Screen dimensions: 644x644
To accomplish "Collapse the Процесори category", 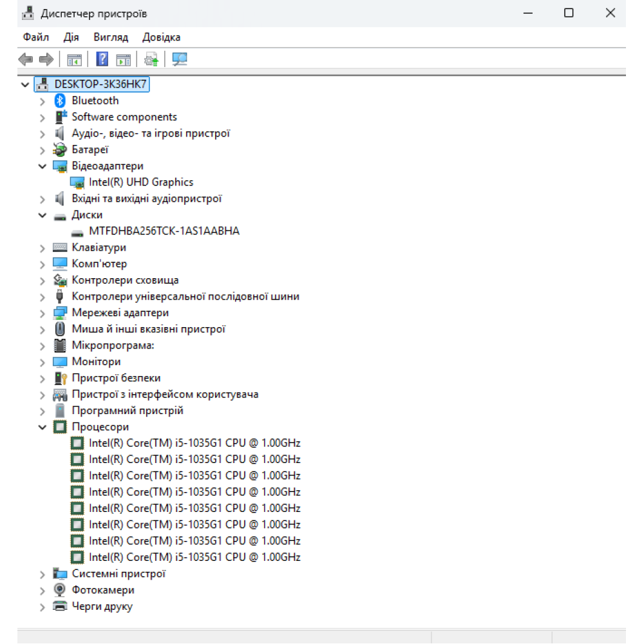I will (43, 427).
